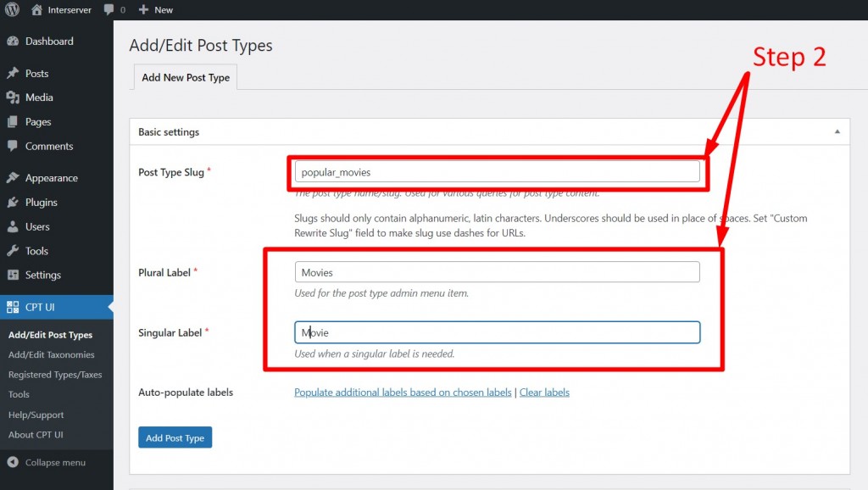This screenshot has width=868, height=490.
Task: Open the Media menu label
Action: point(39,97)
